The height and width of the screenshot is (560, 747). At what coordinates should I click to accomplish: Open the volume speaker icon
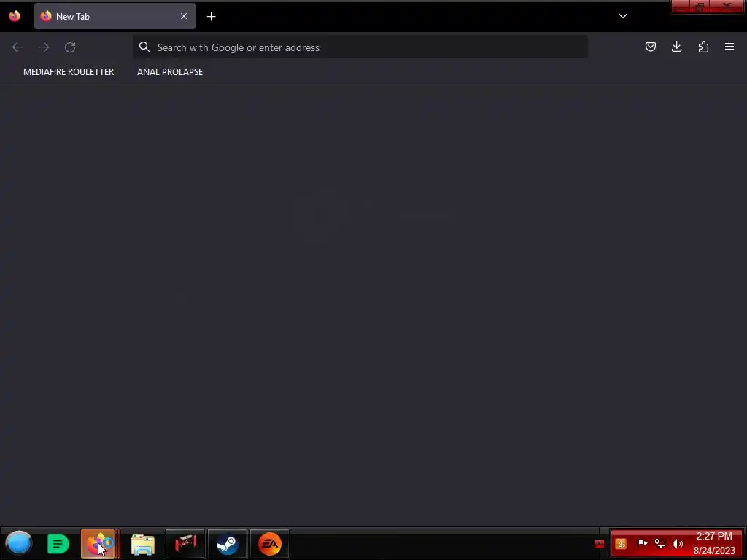(678, 543)
